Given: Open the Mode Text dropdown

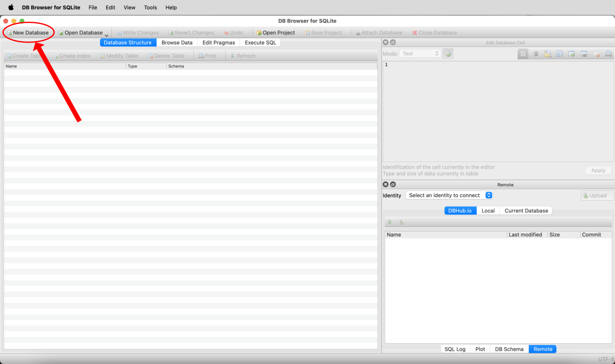Looking at the screenshot, I should (420, 54).
